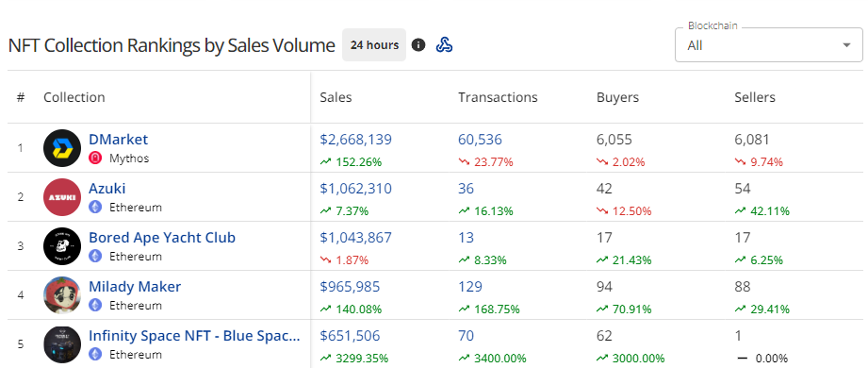Click the Azuki sales value $1,062,310

click(x=356, y=189)
